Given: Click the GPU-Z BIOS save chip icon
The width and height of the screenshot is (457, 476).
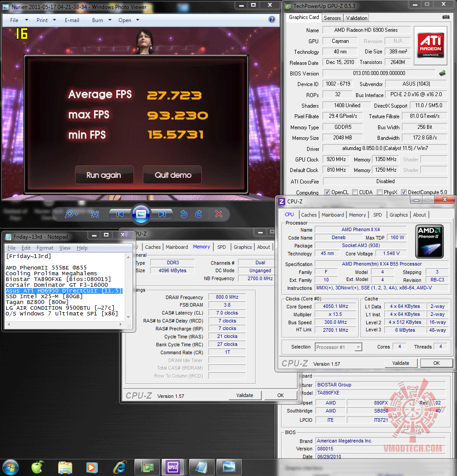Looking at the screenshot, I should pos(443,73).
